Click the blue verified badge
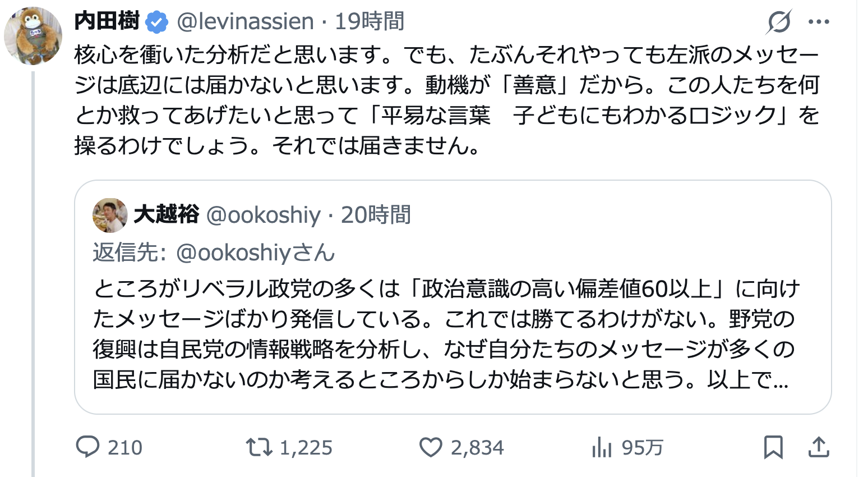 [x=157, y=22]
